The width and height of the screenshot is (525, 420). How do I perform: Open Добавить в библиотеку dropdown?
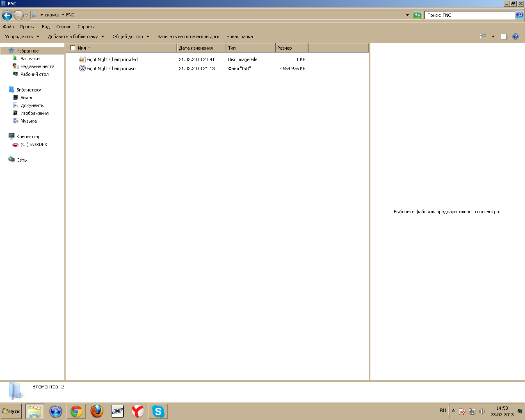click(76, 37)
